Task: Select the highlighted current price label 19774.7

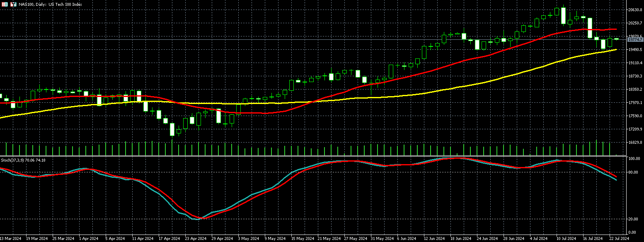Action: pos(634,40)
